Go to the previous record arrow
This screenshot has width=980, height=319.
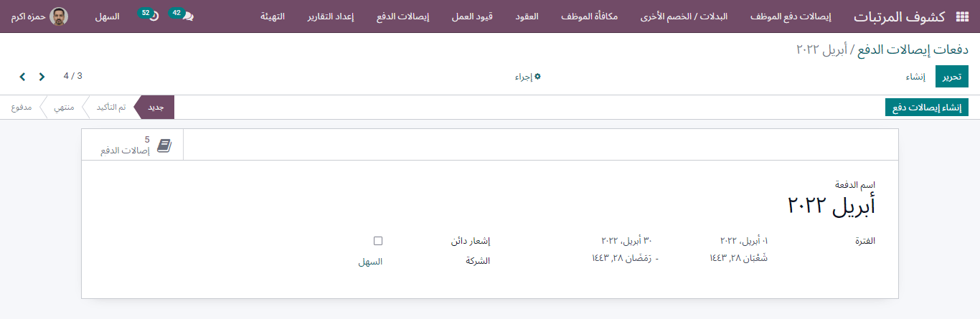point(42,77)
